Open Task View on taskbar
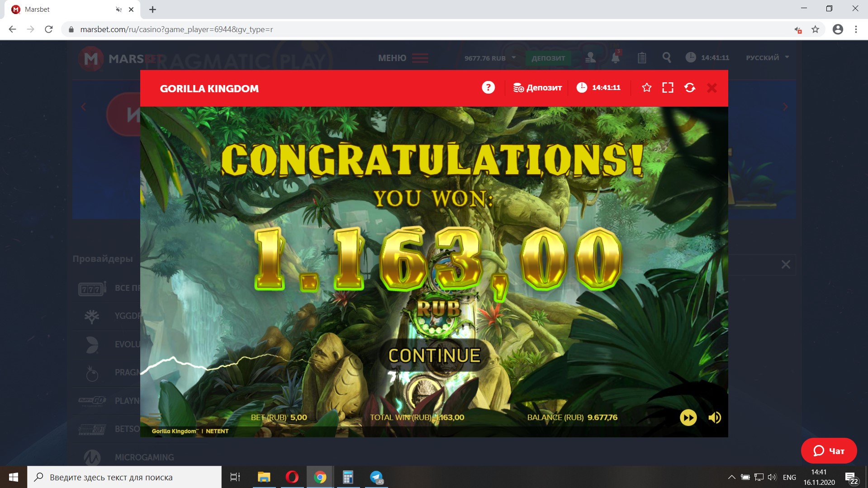868x488 pixels. (235, 477)
